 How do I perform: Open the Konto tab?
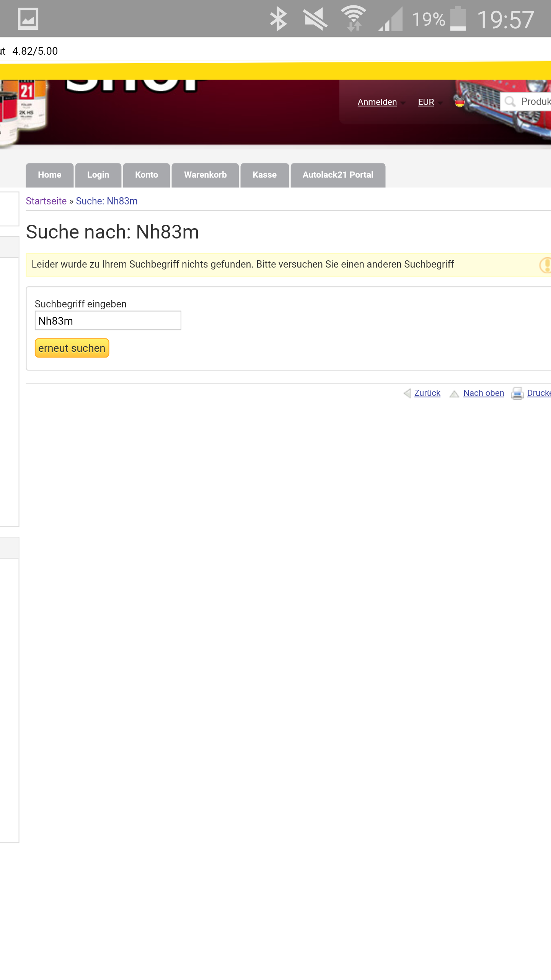147,175
